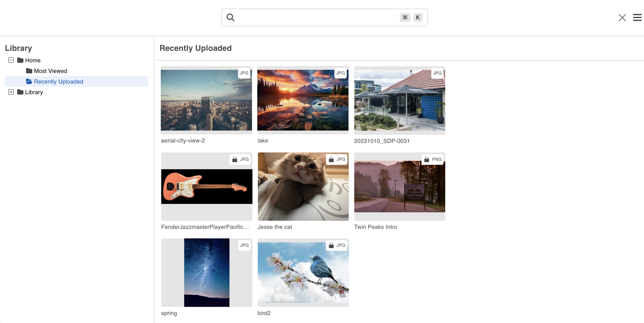Click the lock icon on Jesse the cat

point(331,160)
